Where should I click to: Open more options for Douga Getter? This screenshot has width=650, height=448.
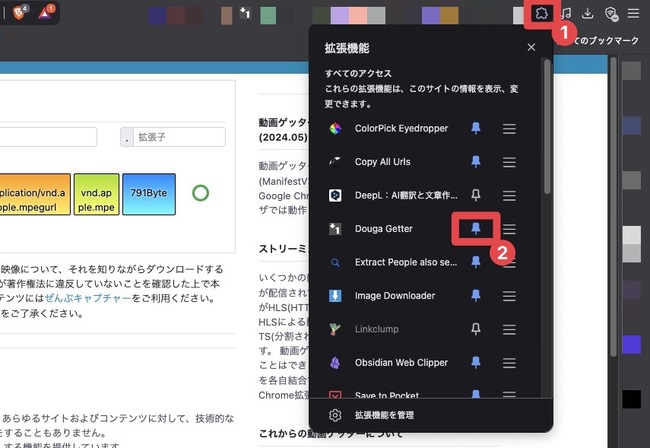[509, 229]
